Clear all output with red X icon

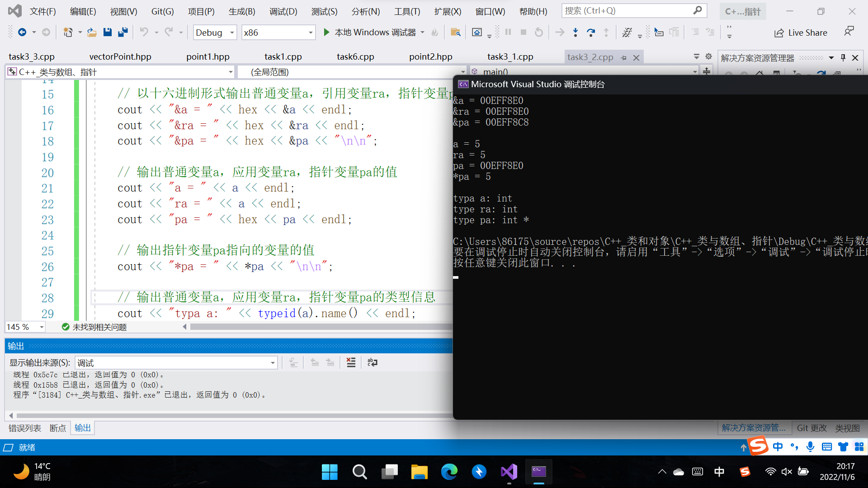[351, 362]
